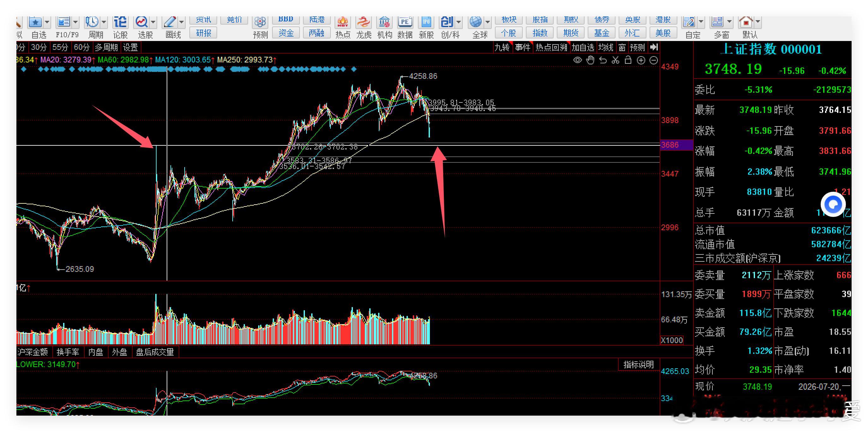Click the 两融 button
Viewport: 868px width, 432px height.
click(317, 33)
